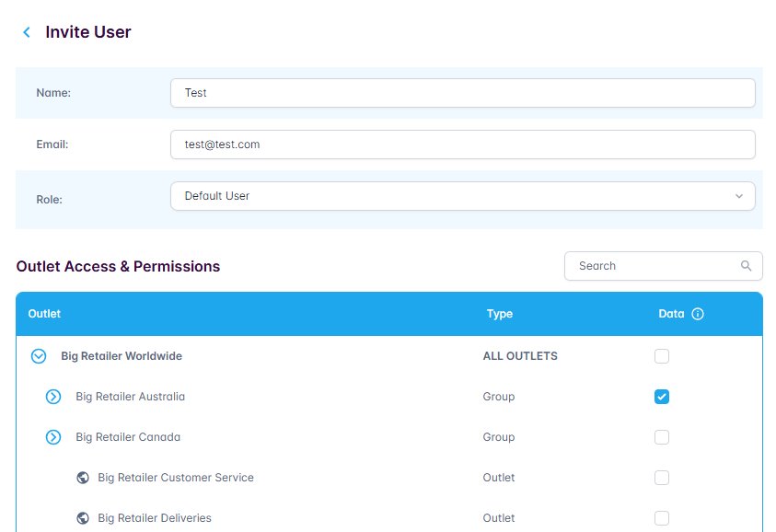Viewport: 776px width, 532px height.
Task: Go back using the arrow beside Invite User
Action: [x=27, y=32]
